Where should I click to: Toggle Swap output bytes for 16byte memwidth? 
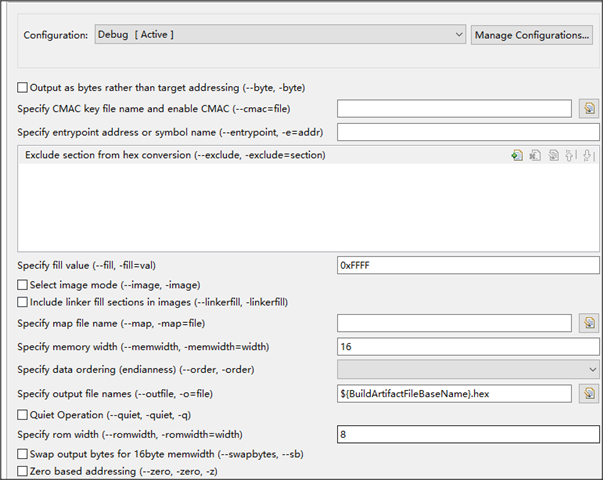click(x=23, y=454)
